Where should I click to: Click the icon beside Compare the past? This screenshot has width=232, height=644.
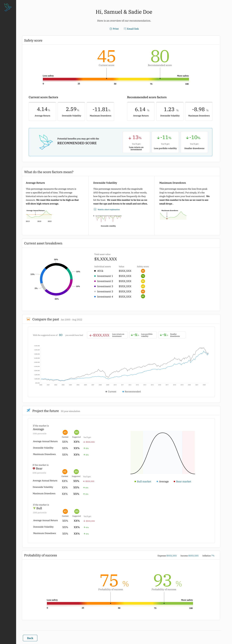tap(28, 319)
